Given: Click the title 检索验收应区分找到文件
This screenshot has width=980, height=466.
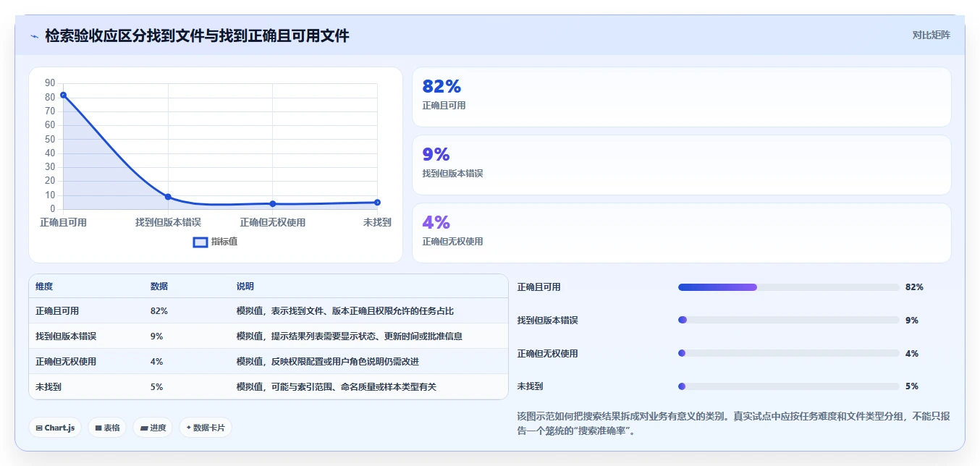Looking at the screenshot, I should [197, 35].
